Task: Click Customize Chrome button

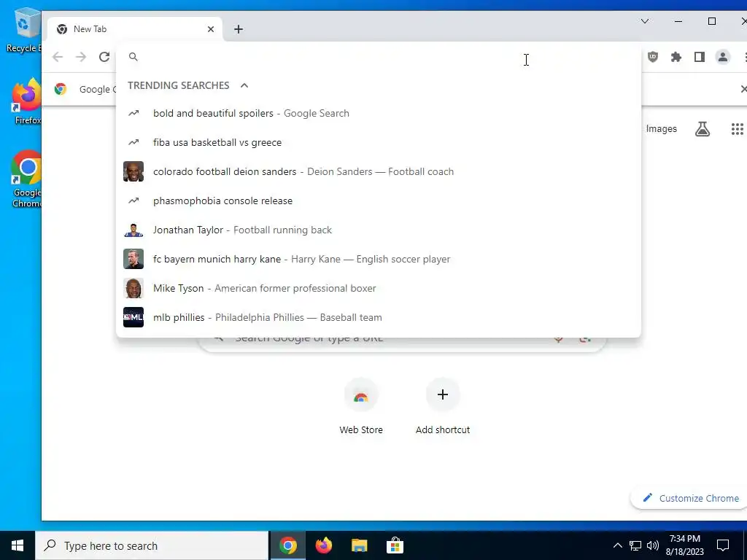Action: coord(690,498)
